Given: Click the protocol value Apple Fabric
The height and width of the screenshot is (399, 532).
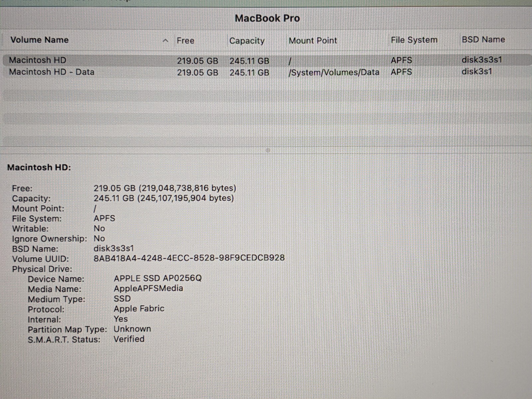Looking at the screenshot, I should 139,309.
